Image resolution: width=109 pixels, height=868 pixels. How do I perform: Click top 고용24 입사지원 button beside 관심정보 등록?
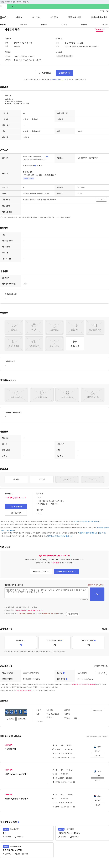(x=65, y=73)
